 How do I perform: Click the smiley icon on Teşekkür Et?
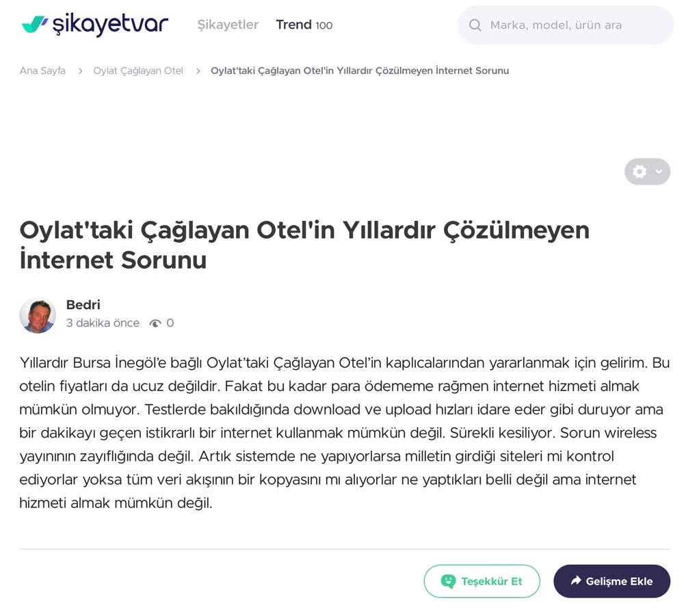tap(448, 581)
